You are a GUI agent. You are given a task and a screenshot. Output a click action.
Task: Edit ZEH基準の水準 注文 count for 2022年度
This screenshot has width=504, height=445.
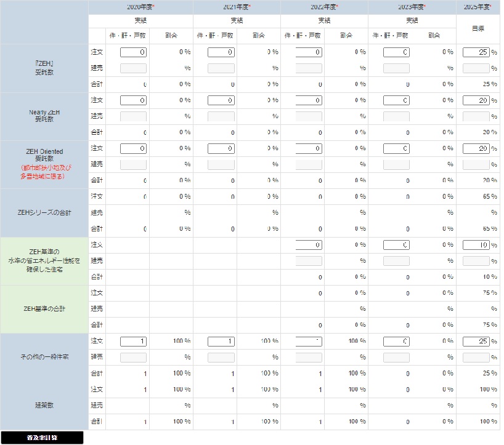pos(309,245)
